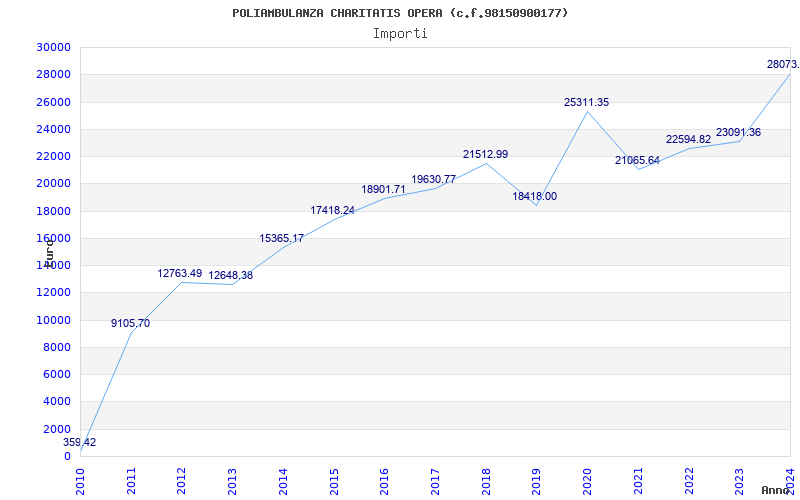Select the data label 19630.77
The width and height of the screenshot is (800, 500).
tap(434, 179)
